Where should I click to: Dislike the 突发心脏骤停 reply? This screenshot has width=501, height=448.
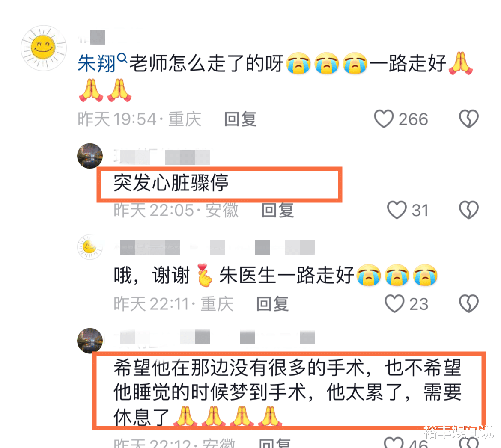click(x=469, y=210)
